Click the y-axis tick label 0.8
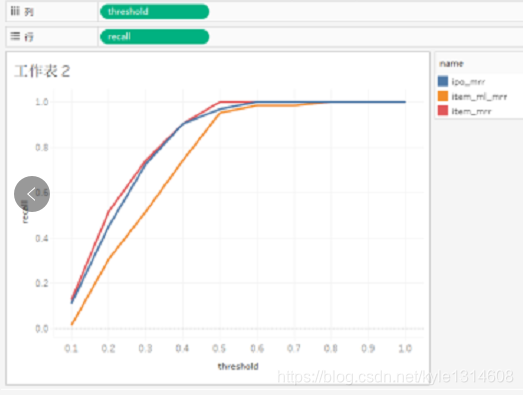Viewport: 523px width, 395px height. 42,147
